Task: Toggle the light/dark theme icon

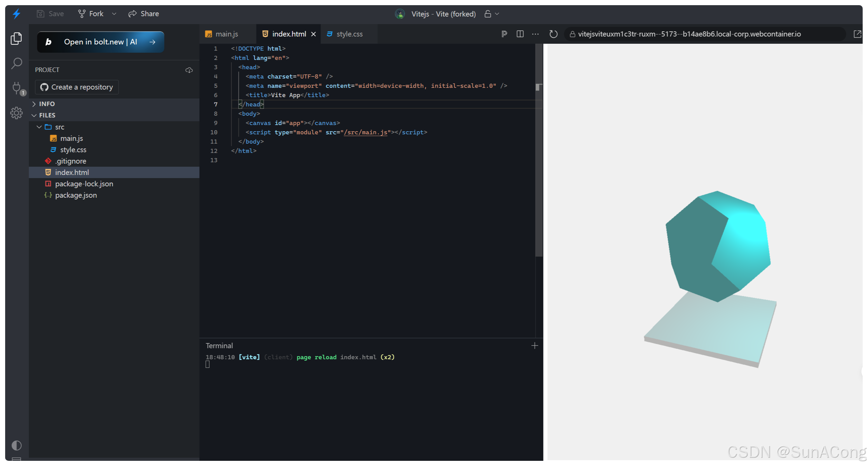Action: click(17, 445)
